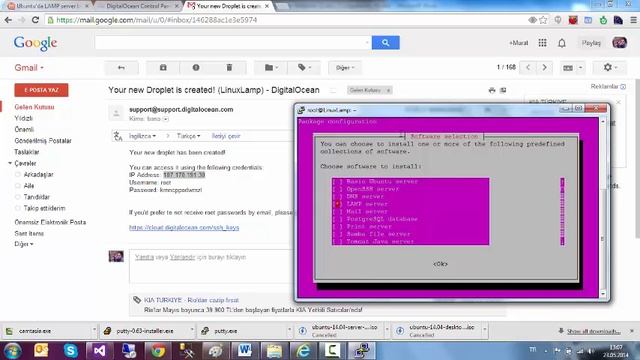Report spam using exclamation icon
The width and height of the screenshot is (640, 360).
point(196,68)
